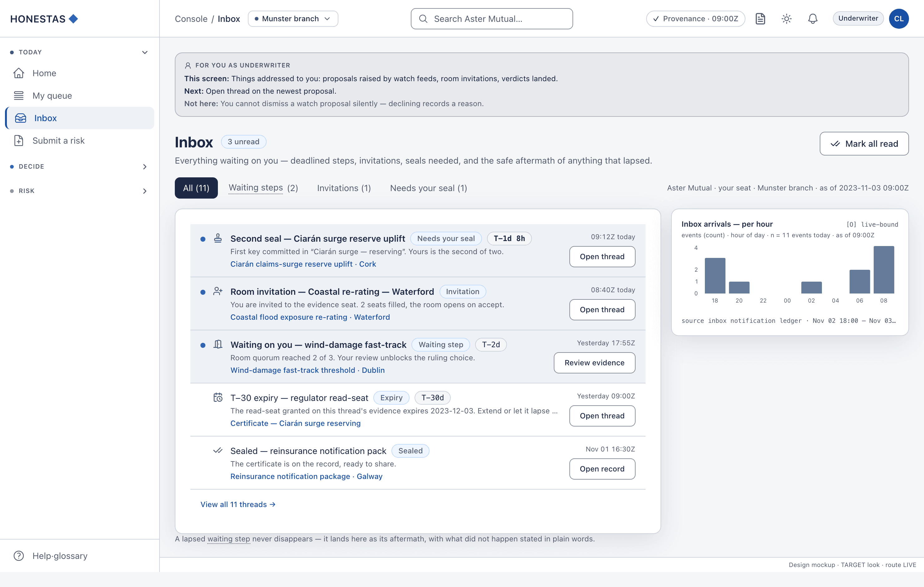Open record for reinsurance notification pack
Image resolution: width=924 pixels, height=587 pixels.
pyautogui.click(x=602, y=469)
